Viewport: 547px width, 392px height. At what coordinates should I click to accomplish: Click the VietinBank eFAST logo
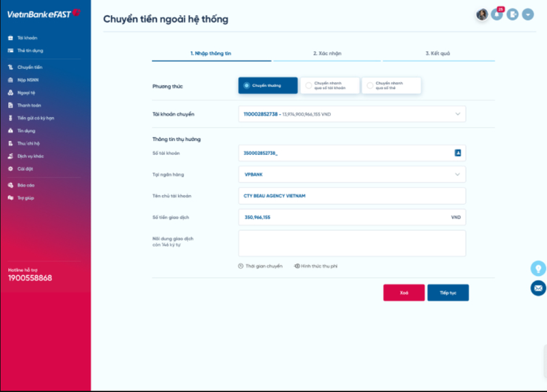pyautogui.click(x=44, y=14)
